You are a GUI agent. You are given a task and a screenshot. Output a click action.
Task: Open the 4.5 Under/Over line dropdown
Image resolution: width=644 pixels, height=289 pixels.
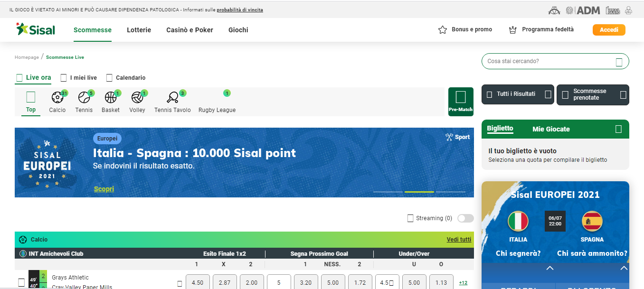386,283
